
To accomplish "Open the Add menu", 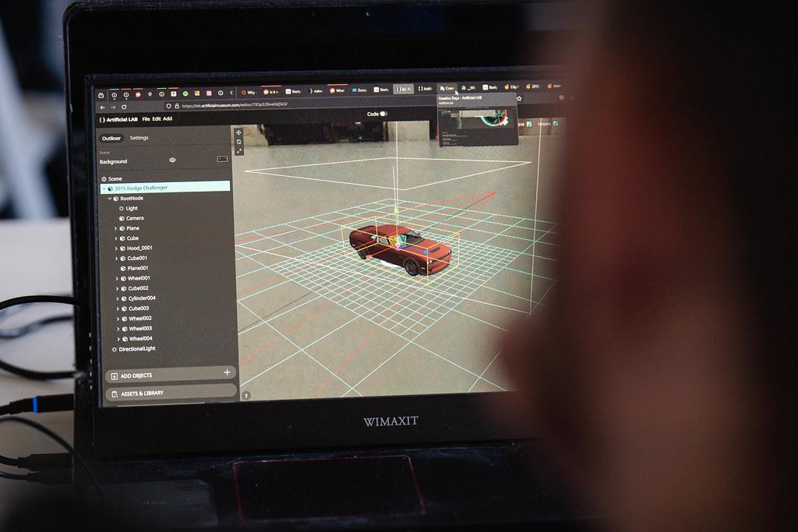I will point(168,118).
